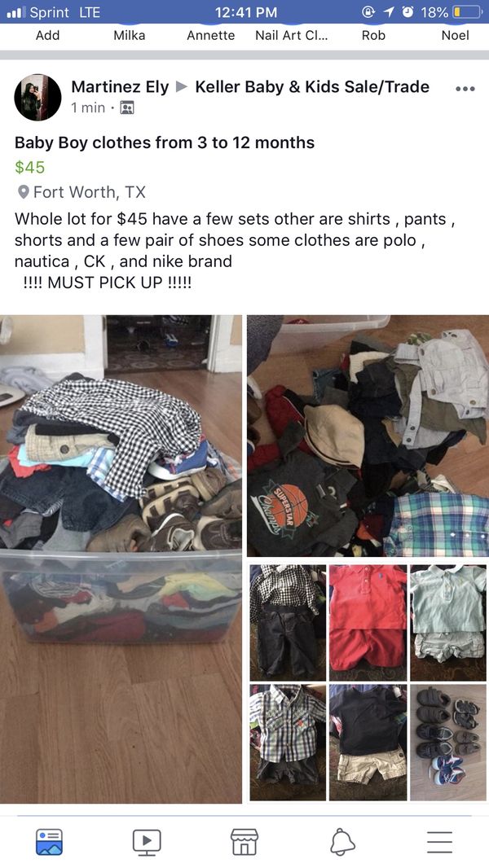Viewport: 489px width, 868px height.
Task: Open the baby shoes photo
Action: coord(448,743)
